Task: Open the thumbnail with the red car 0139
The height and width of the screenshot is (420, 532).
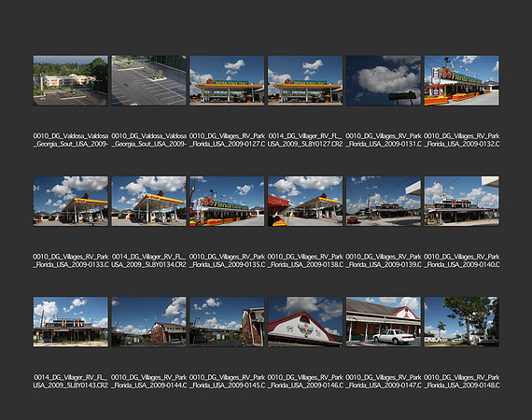Action: click(384, 202)
